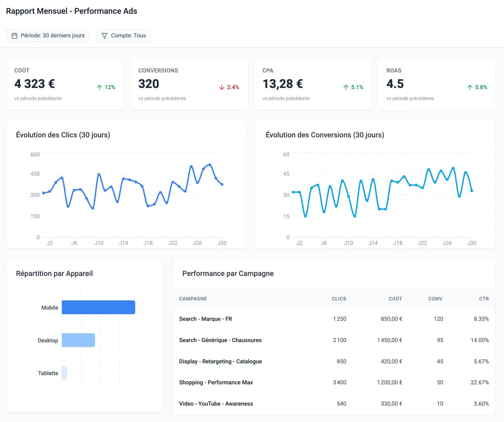Click the Tablette bar in device chart
The width and height of the screenshot is (504, 422).
click(x=64, y=373)
